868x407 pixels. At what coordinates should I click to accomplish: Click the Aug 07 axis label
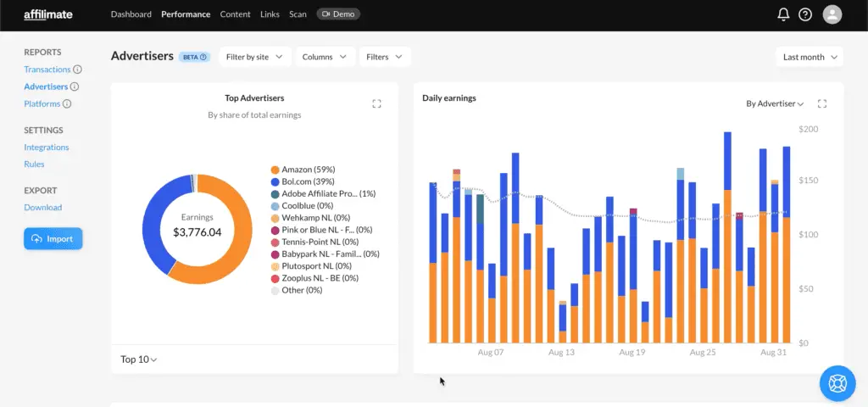tap(491, 353)
